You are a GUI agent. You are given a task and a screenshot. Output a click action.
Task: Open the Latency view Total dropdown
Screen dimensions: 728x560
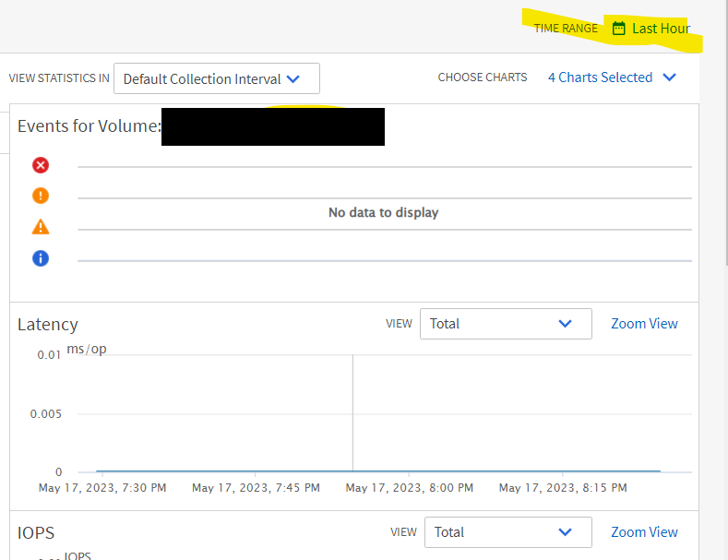tap(505, 324)
